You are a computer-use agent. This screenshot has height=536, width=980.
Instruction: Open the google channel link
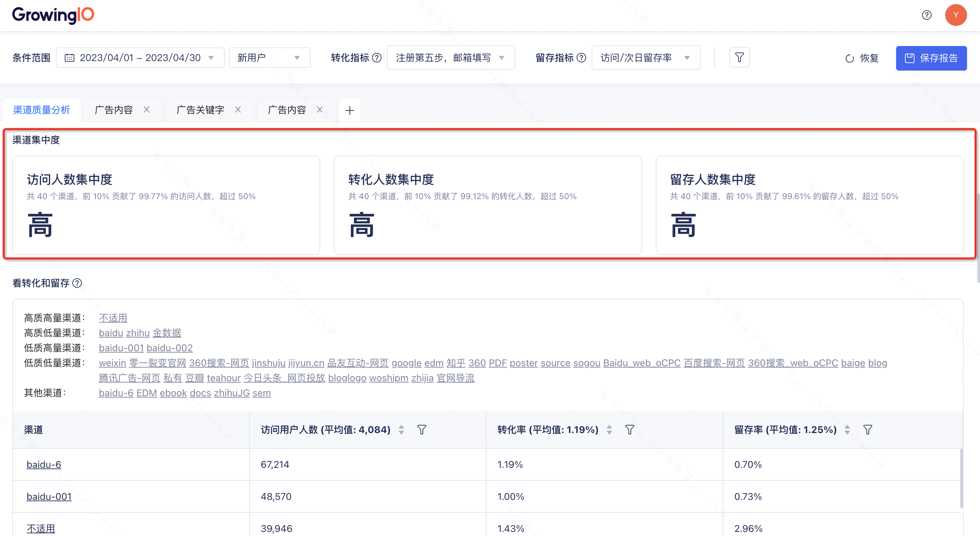407,363
